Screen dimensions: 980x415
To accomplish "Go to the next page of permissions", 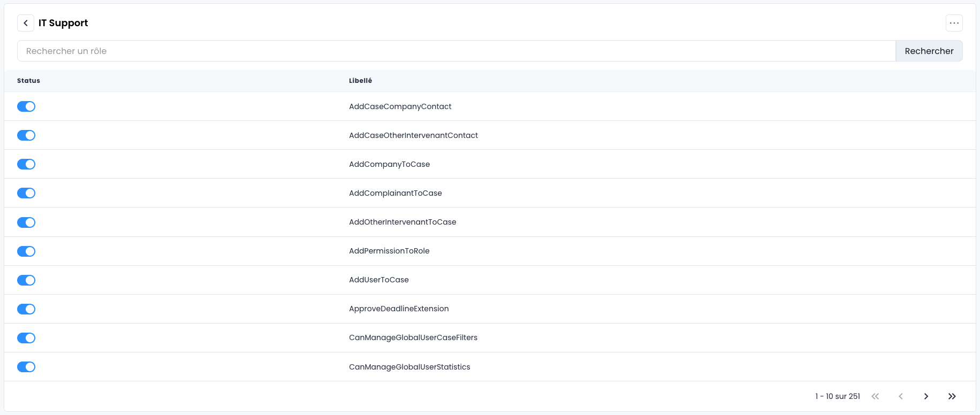I will (x=926, y=396).
